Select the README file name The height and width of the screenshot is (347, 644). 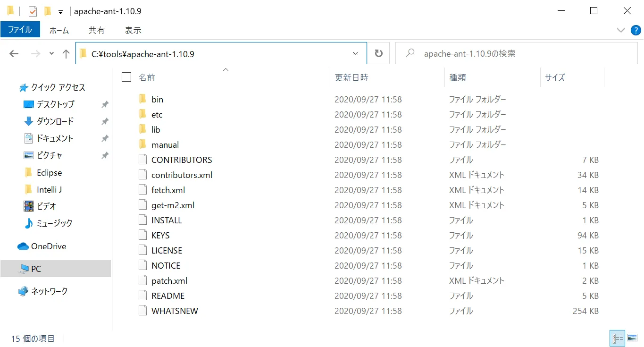pos(168,296)
